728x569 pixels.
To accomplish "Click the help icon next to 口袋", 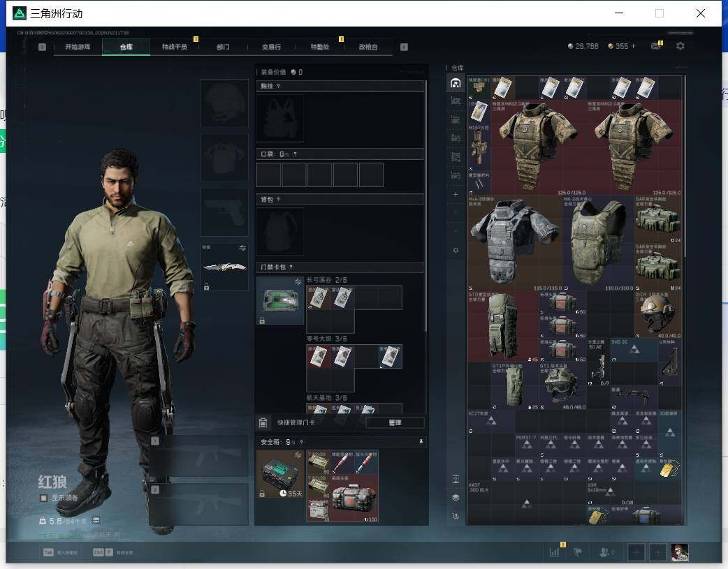I will click(x=295, y=154).
